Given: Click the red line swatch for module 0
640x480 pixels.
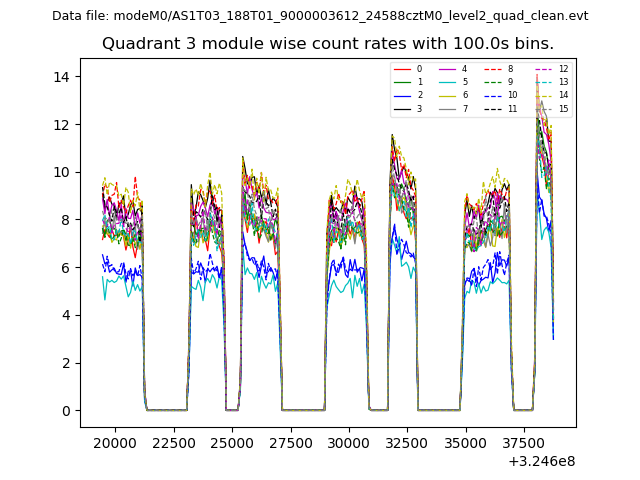Looking at the screenshot, I should click(x=402, y=69).
